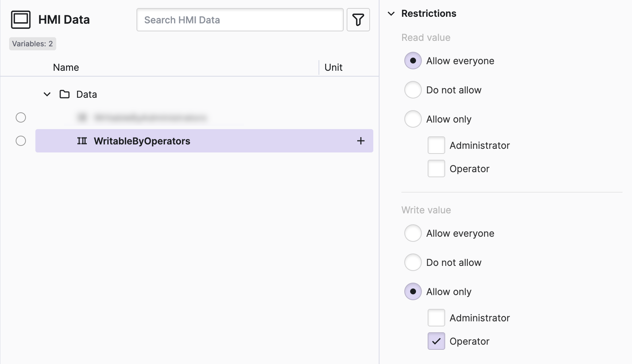Set Write value to Do not allow

[413, 262]
